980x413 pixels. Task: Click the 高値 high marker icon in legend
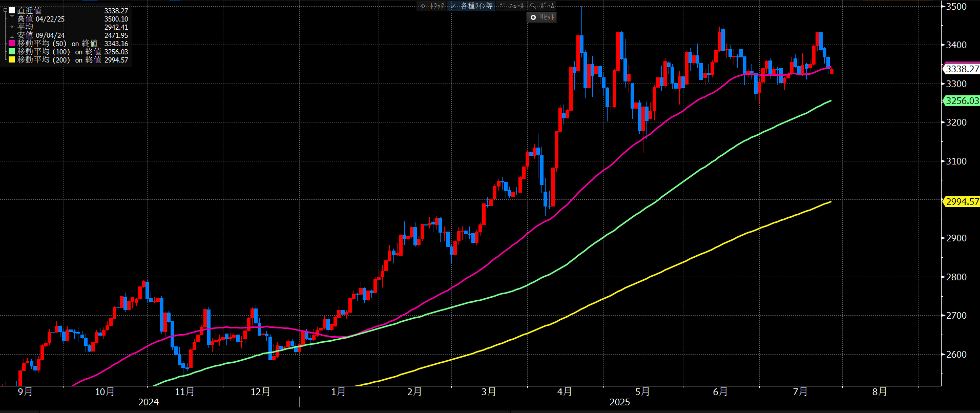tap(12, 19)
